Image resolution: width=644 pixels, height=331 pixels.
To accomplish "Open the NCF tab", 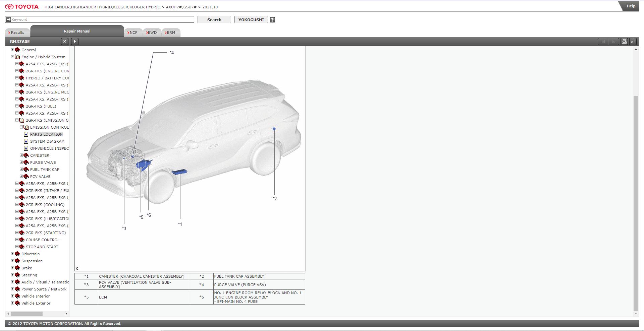I will click(133, 32).
